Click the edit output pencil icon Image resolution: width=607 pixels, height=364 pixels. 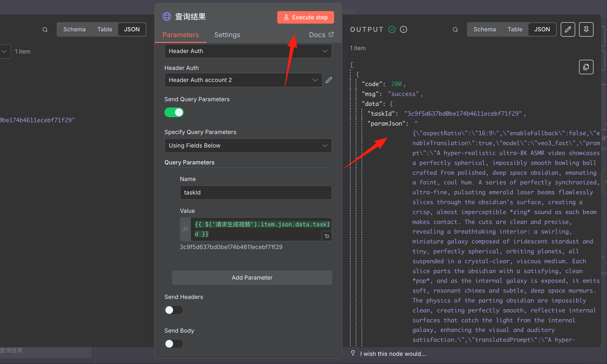(568, 29)
